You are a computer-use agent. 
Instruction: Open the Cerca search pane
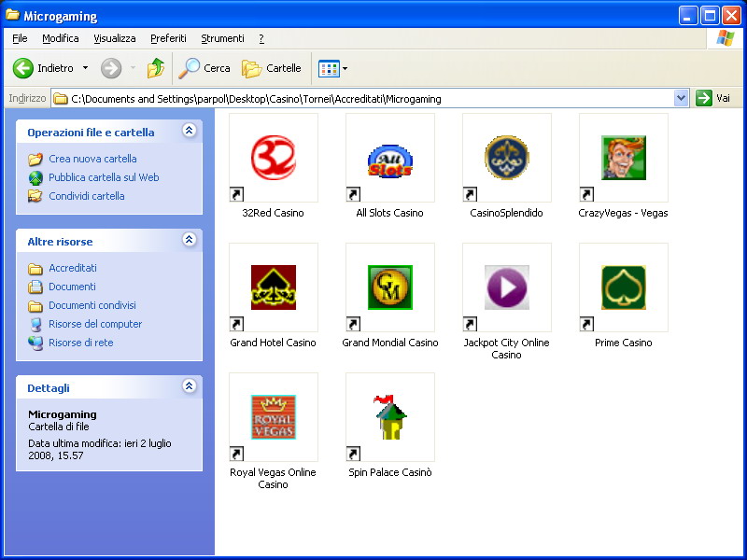tap(204, 68)
